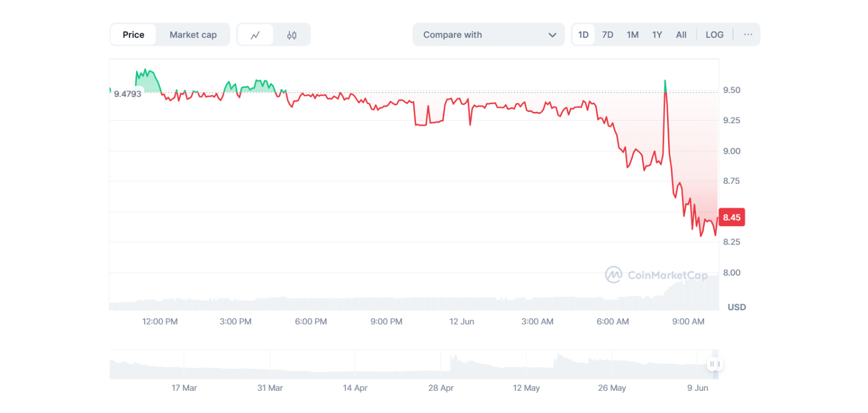868x413 pixels.
Task: Switch to line chart view icon
Action: pyautogui.click(x=255, y=35)
